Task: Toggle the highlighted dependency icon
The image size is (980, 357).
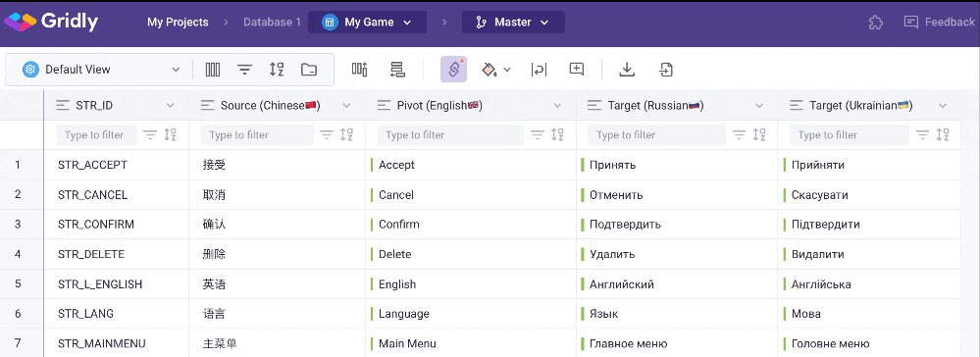Action: tap(454, 70)
